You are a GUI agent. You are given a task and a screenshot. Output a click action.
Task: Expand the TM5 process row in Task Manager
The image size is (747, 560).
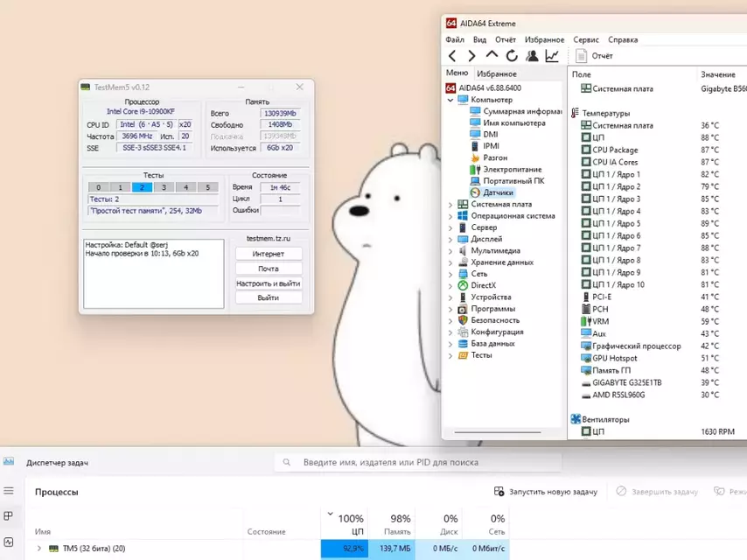(x=39, y=549)
